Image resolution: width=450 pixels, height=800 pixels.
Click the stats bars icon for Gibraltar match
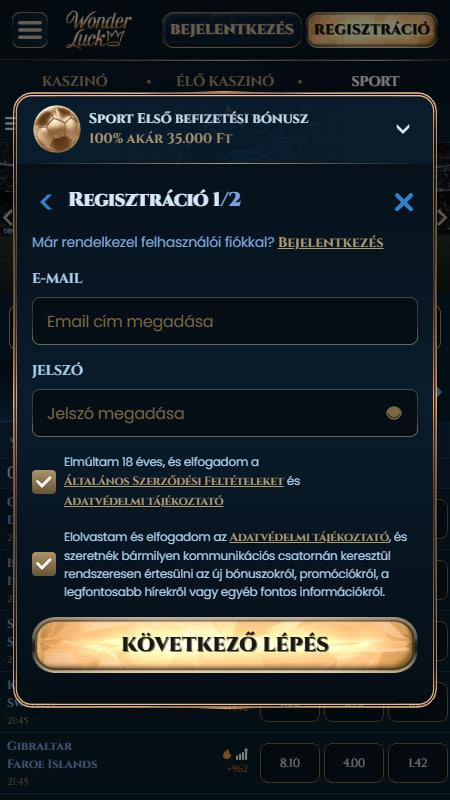tap(242, 754)
